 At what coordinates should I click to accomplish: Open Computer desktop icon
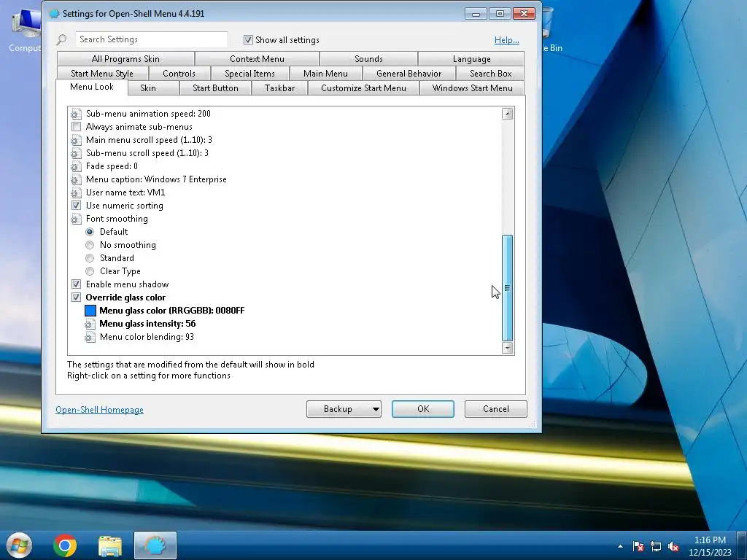[x=24, y=31]
